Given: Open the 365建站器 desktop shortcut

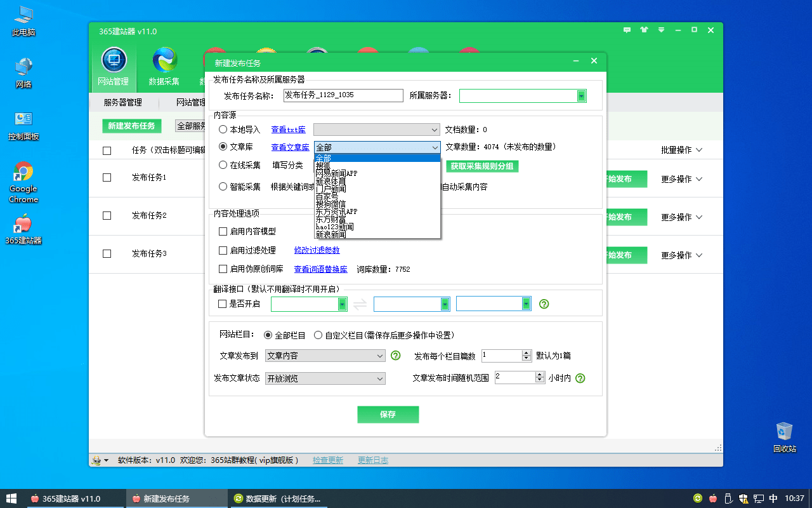Looking at the screenshot, I should 23,229.
